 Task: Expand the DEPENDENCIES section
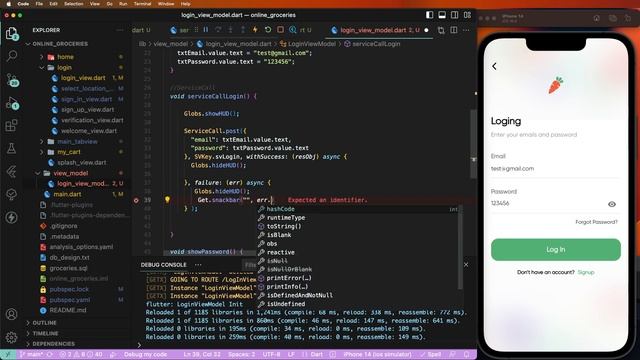[53, 344]
